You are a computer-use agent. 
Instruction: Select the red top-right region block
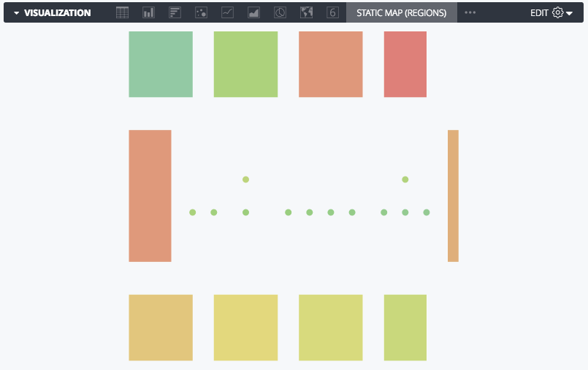pos(405,64)
